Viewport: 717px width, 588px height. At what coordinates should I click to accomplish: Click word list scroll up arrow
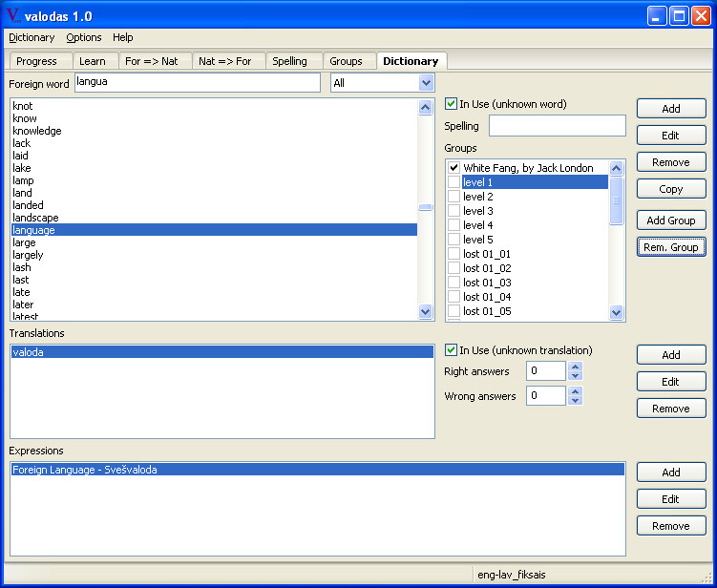425,108
